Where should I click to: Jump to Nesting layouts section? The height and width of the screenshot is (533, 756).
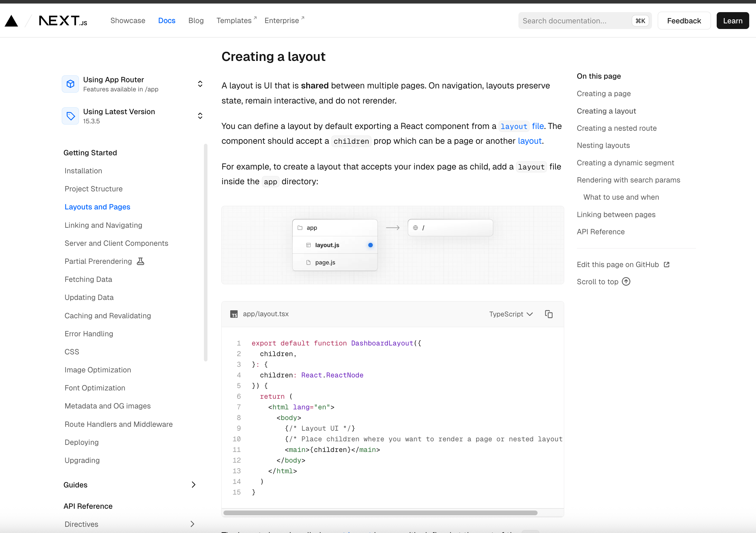pyautogui.click(x=603, y=145)
